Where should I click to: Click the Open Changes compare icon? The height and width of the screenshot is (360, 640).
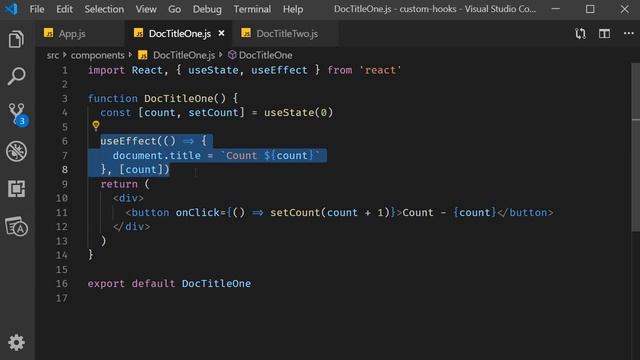580,33
